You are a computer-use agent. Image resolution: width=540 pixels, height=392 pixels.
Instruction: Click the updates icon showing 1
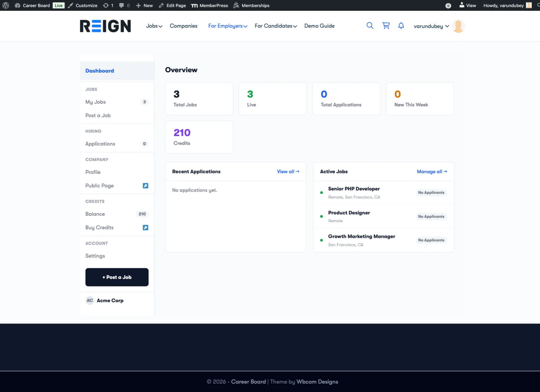click(108, 5)
